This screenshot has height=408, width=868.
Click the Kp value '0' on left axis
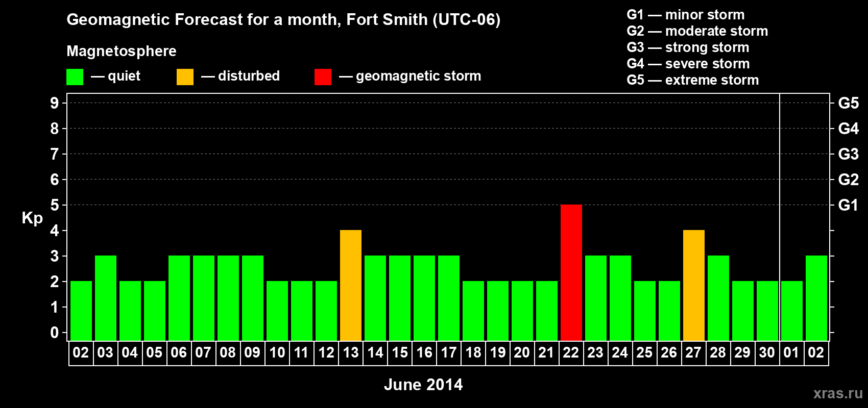[55, 333]
